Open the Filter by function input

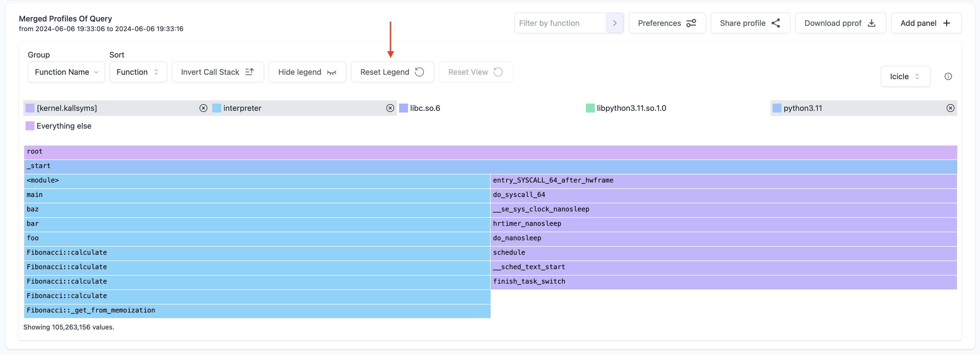559,22
